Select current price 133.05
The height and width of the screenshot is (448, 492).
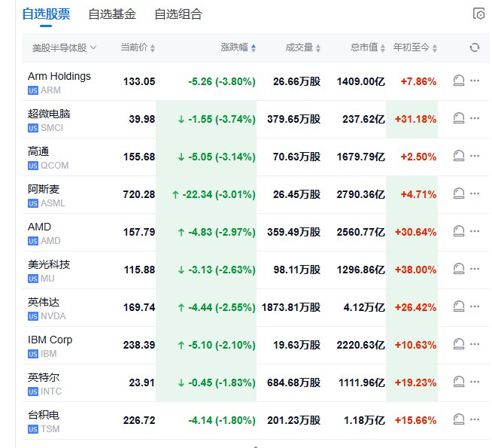[139, 81]
